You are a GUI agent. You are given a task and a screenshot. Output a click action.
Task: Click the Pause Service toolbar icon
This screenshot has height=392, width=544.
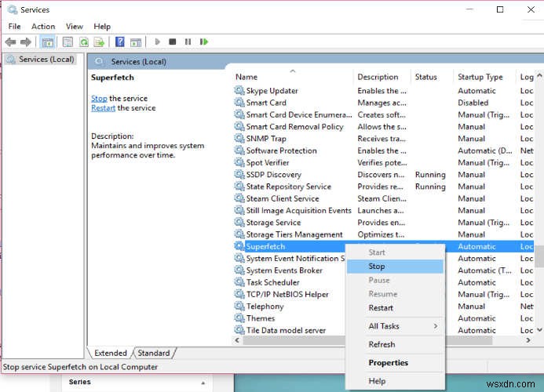(x=188, y=42)
